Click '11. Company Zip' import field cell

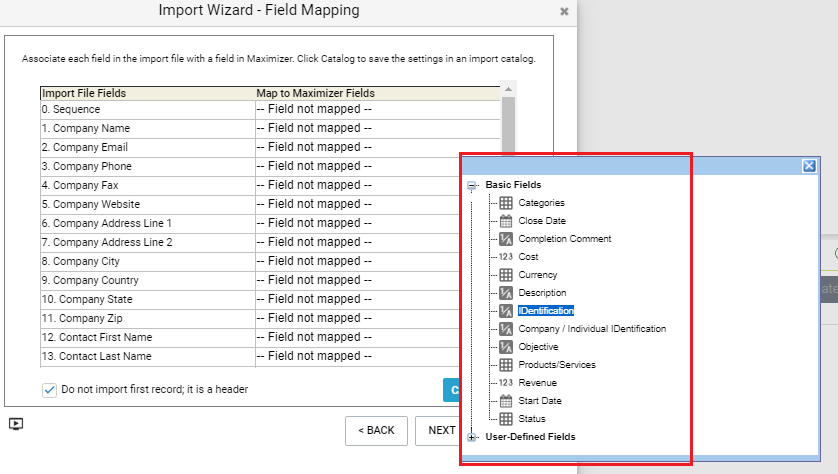148,318
